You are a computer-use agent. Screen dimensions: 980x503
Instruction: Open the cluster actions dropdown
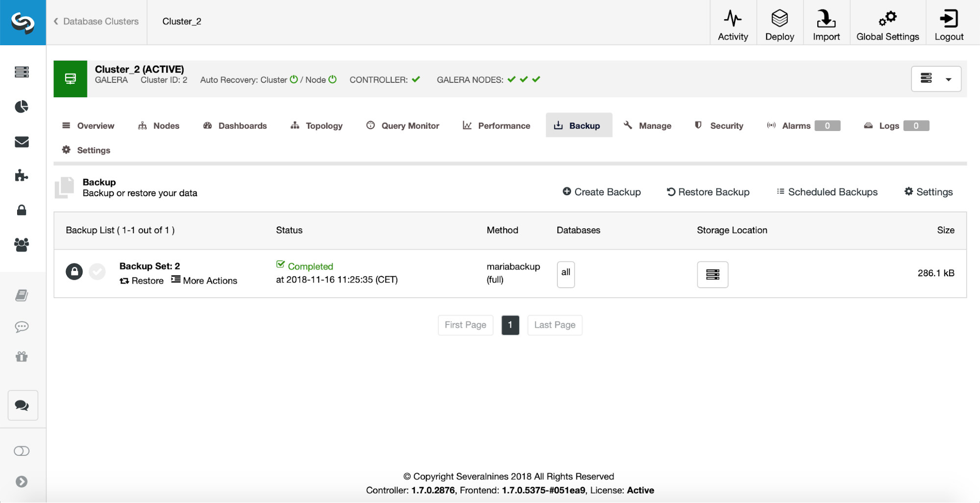[936, 79]
